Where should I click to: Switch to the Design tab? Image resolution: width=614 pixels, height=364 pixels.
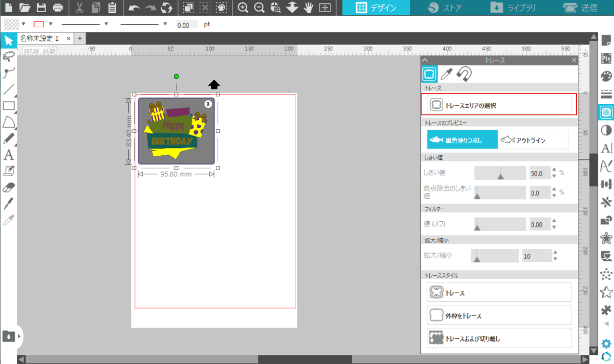click(376, 7)
